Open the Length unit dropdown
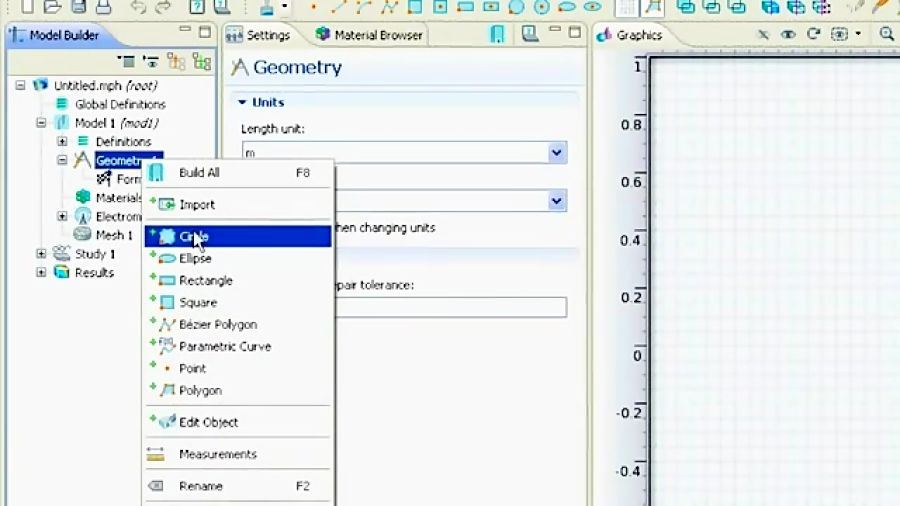 (x=556, y=153)
